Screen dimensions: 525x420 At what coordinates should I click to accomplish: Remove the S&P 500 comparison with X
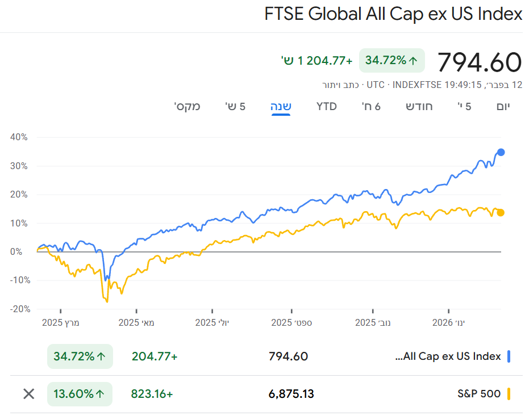coord(28,394)
